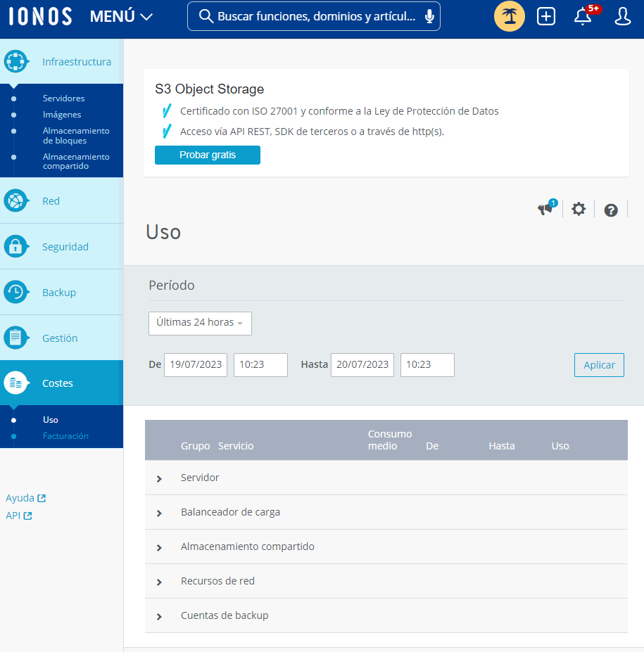The height and width of the screenshot is (652, 644).
Task: Click the Aplicar button
Action: tap(599, 365)
